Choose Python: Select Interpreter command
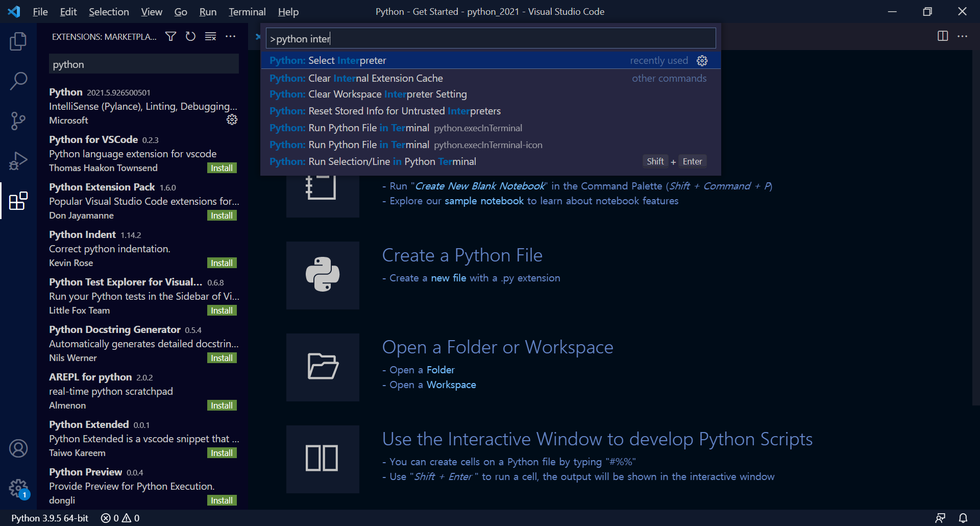 pyautogui.click(x=491, y=60)
